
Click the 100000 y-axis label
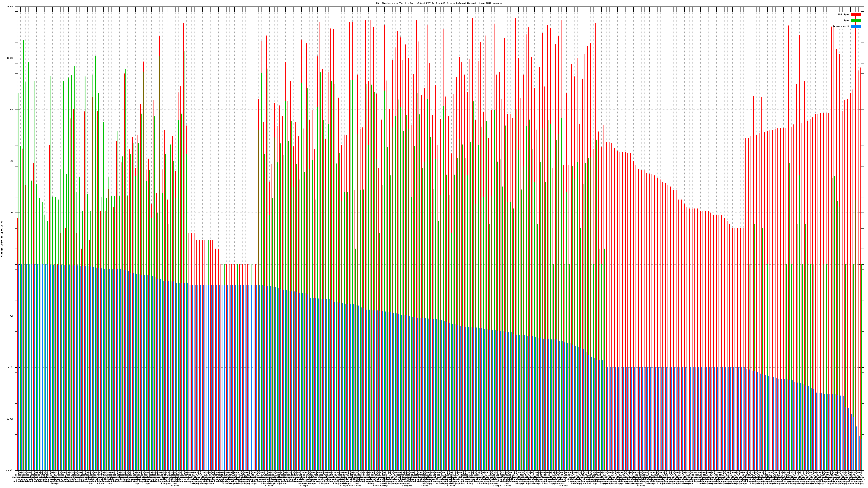[10, 7]
